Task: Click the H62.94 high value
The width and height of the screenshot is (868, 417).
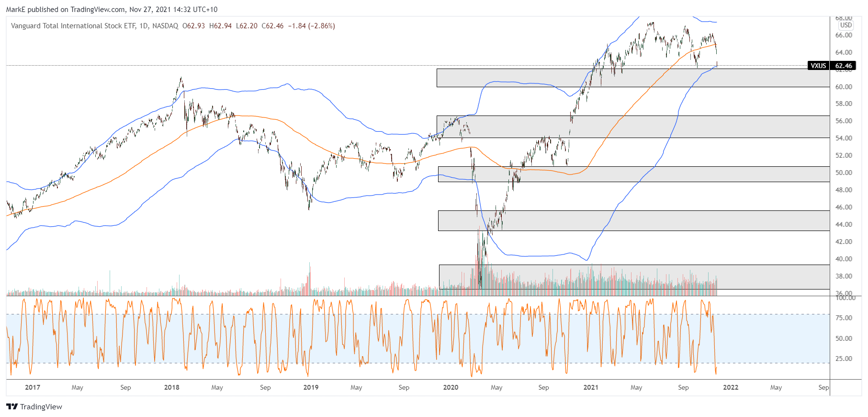Action: [220, 26]
